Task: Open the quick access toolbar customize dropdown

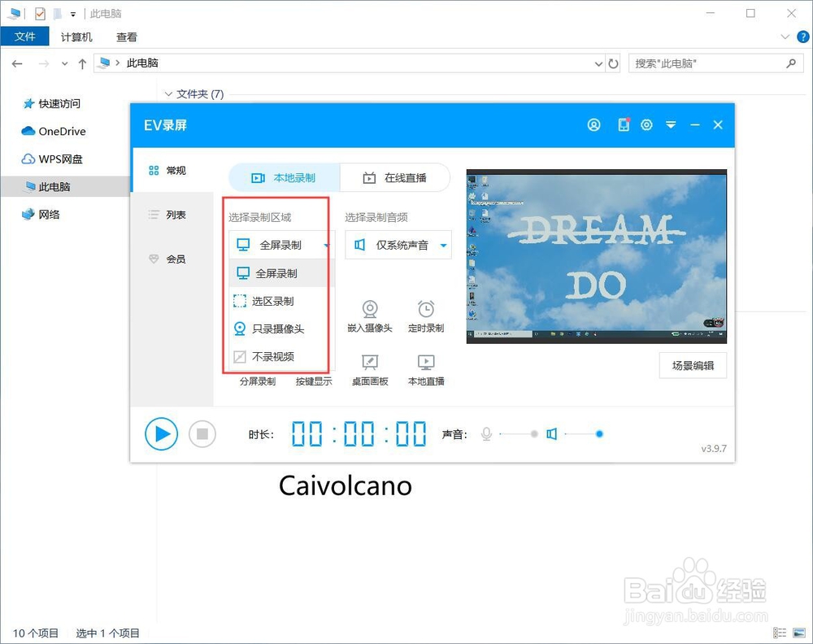Action: pyautogui.click(x=73, y=15)
